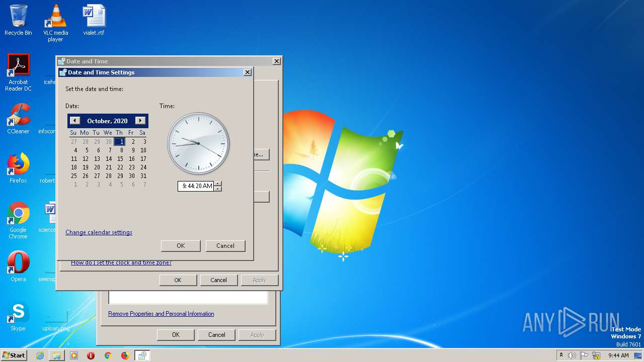Open the vialet.rtf document icon

tap(94, 20)
